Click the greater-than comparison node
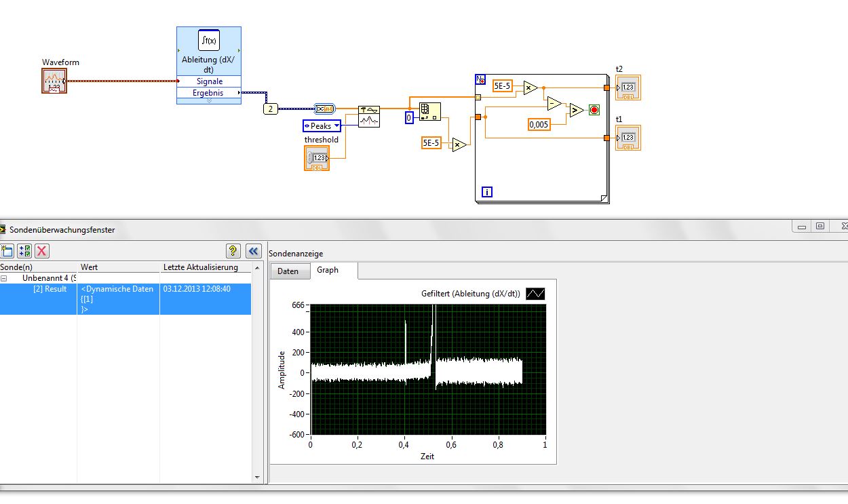 pos(576,110)
